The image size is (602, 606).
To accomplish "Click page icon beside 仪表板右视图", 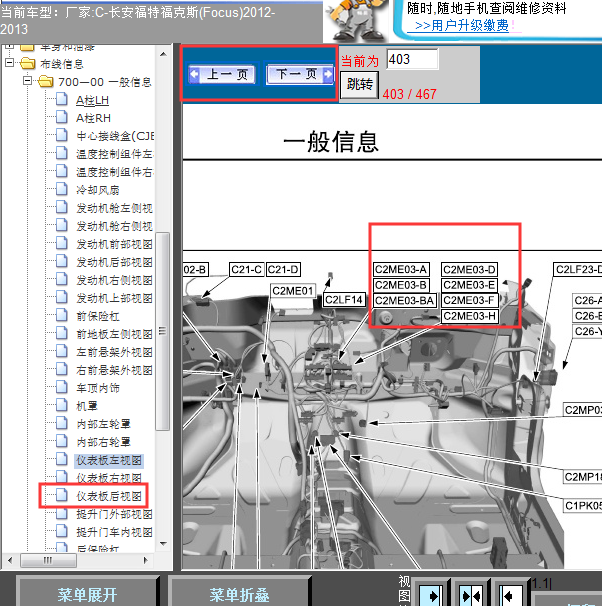I will [61, 477].
